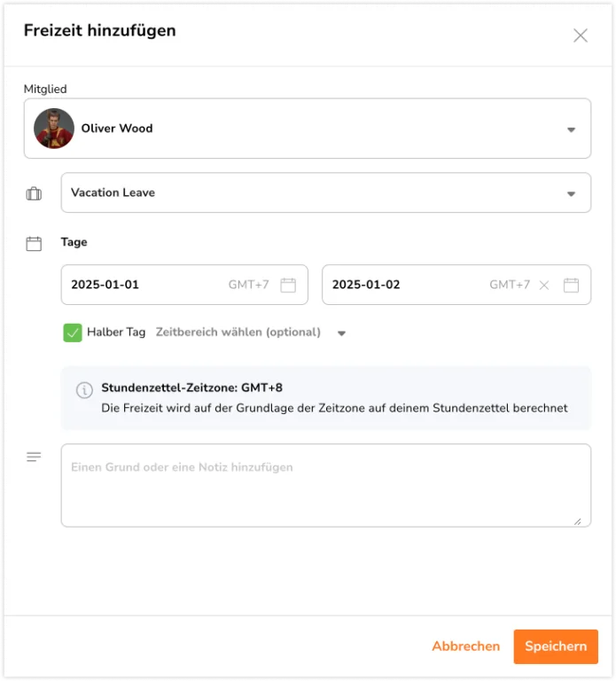Click the Halber Tag label text
Image resolution: width=616 pixels, height=681 pixels.
tap(116, 333)
